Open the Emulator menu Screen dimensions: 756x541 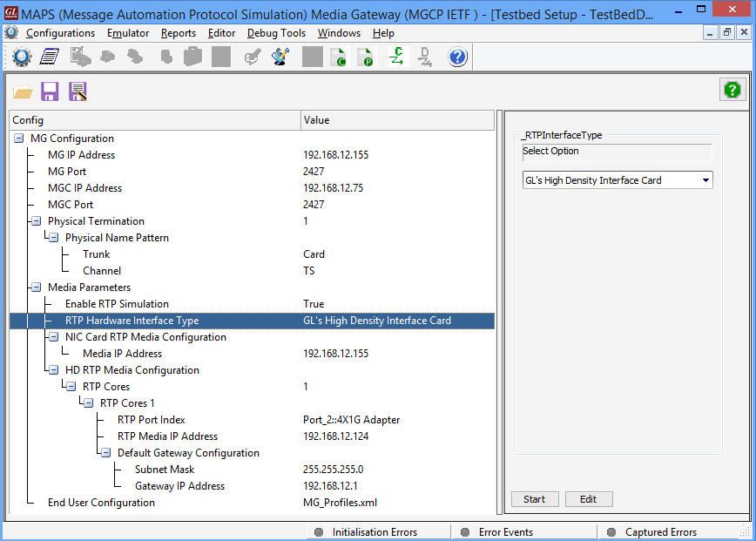(128, 33)
